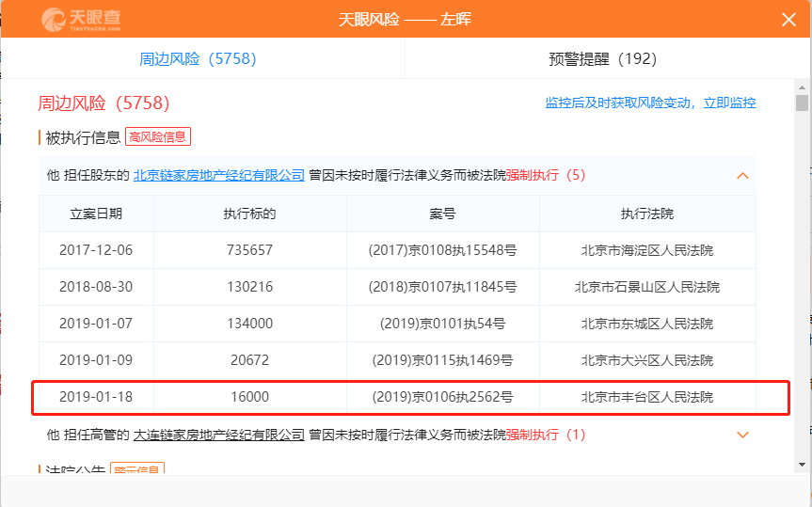812x507 pixels.
Task: Click the red 强制执行（5） text
Action: [546, 175]
